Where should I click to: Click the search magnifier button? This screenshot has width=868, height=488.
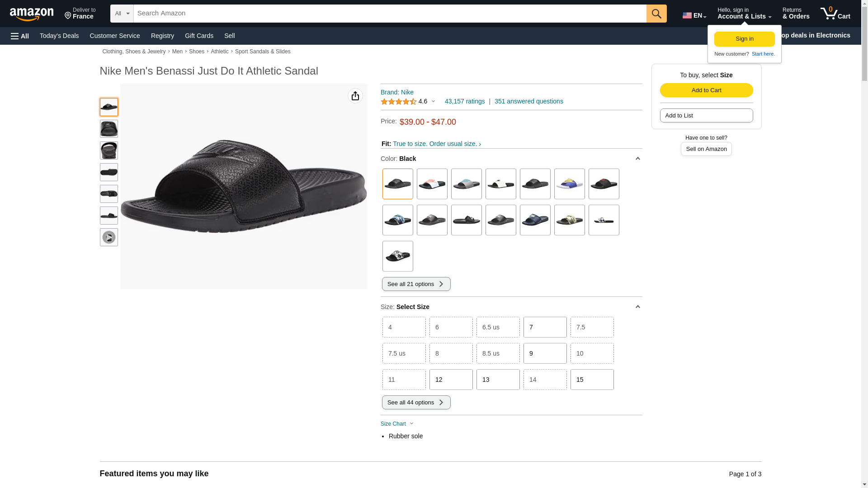click(x=656, y=14)
